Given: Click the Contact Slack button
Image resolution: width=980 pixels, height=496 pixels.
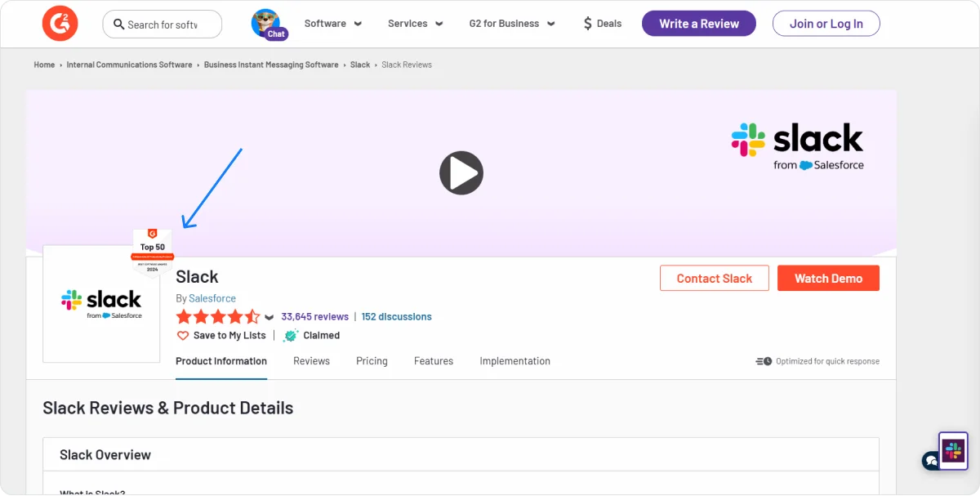Looking at the screenshot, I should 715,278.
